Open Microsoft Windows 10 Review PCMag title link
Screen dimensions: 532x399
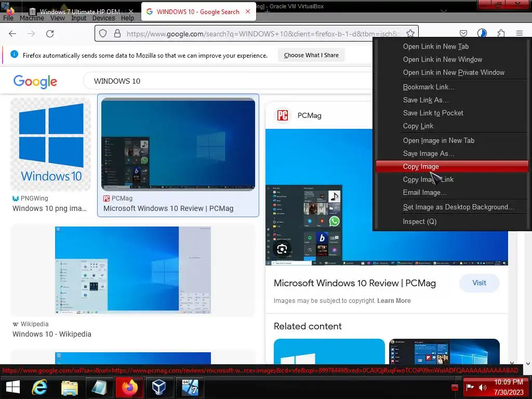click(354, 283)
